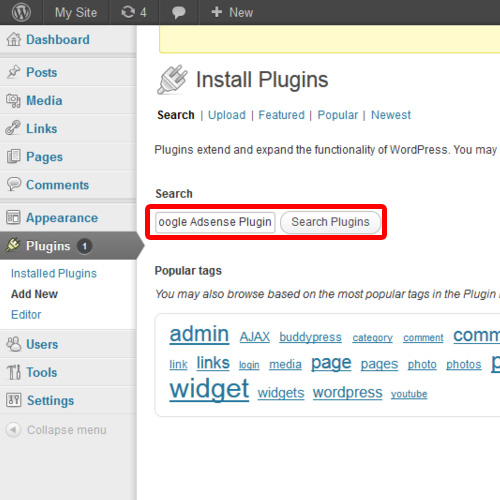Switch to the Upload tab
Screen dimensions: 500x500
pyautogui.click(x=227, y=115)
